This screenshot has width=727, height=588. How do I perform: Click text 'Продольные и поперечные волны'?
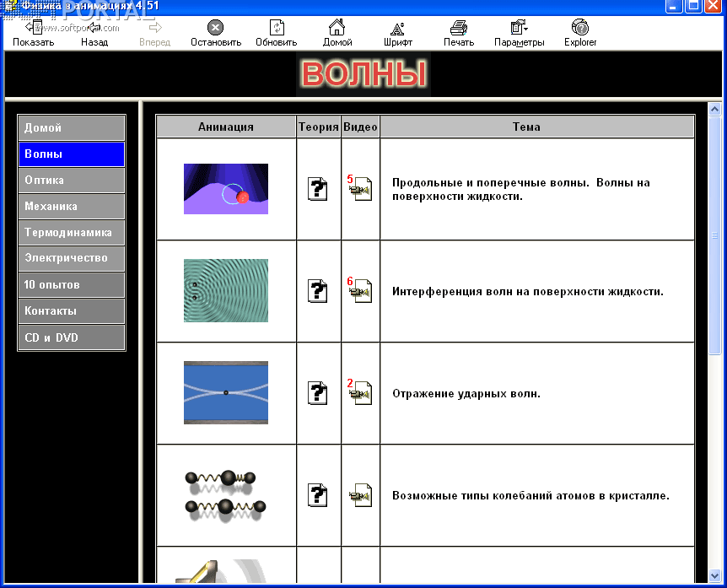pyautogui.click(x=490, y=183)
